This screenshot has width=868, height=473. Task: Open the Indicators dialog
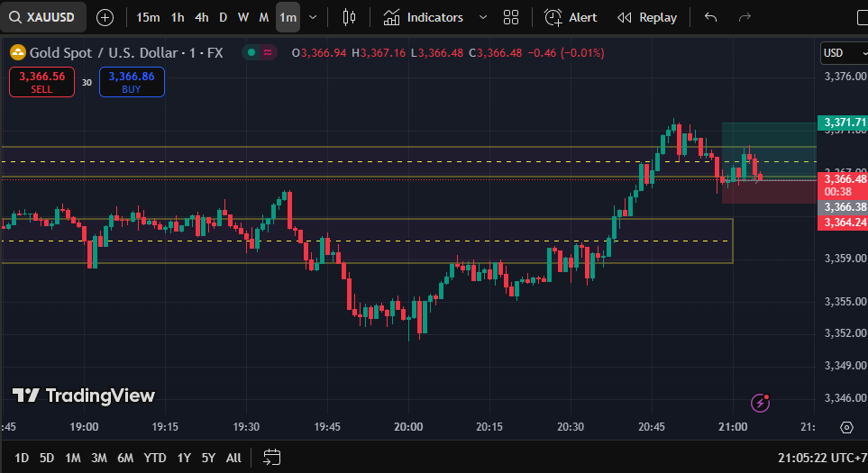[423, 18]
